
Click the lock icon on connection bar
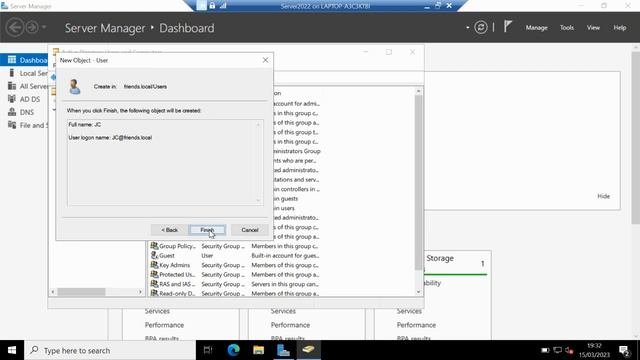212,6
